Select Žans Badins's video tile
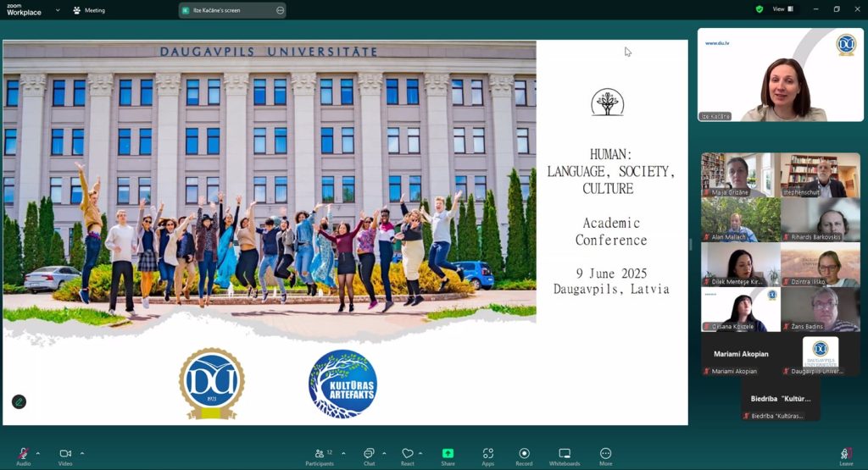Image resolution: width=868 pixels, height=470 pixels. pyautogui.click(x=821, y=309)
